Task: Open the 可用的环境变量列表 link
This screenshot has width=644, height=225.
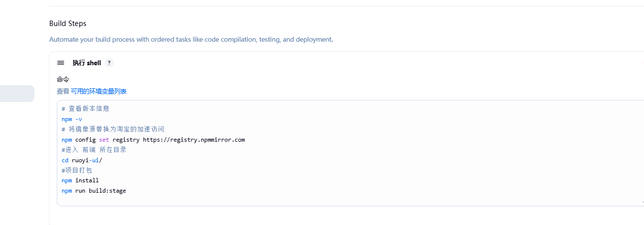Action: click(99, 91)
